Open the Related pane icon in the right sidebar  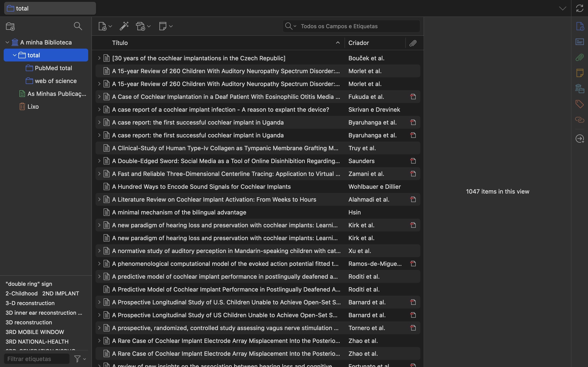click(580, 120)
